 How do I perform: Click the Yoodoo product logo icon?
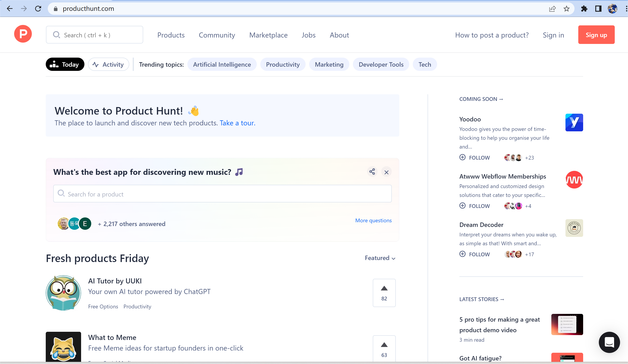[574, 123]
